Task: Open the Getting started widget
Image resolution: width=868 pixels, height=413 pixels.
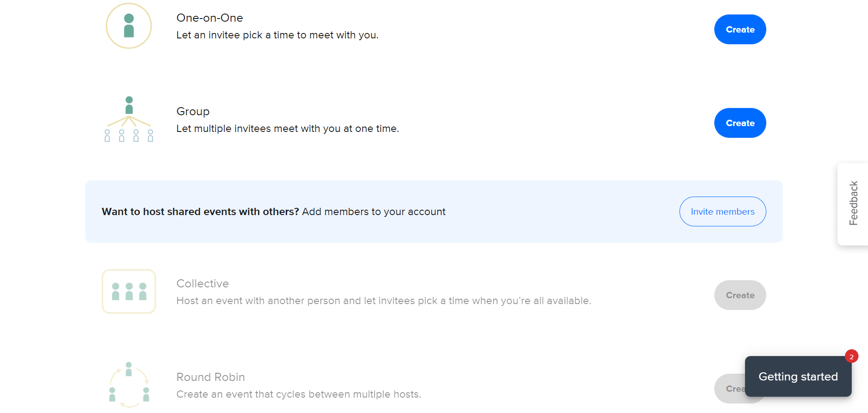Action: 798,376
